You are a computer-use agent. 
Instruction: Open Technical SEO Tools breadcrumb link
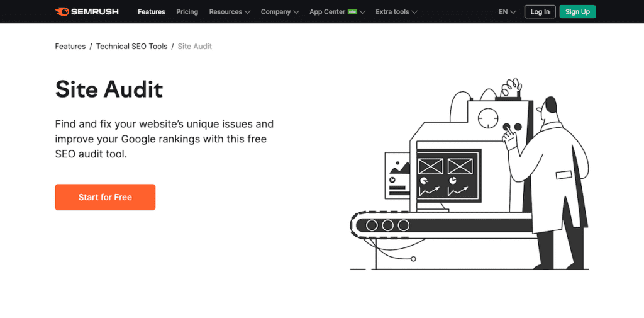[x=132, y=47]
